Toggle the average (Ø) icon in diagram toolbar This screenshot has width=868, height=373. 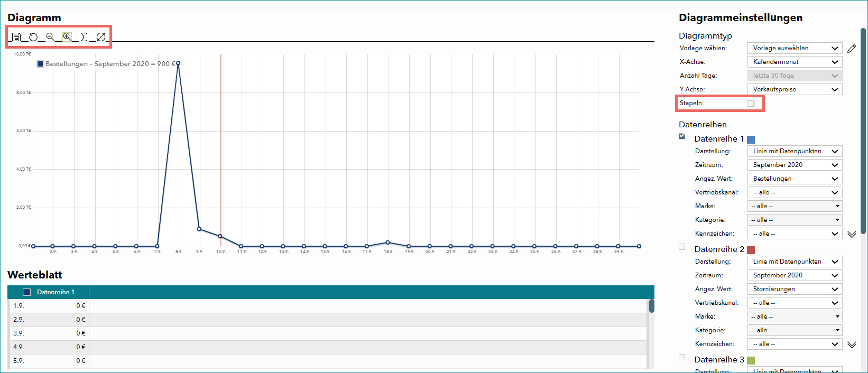(101, 37)
